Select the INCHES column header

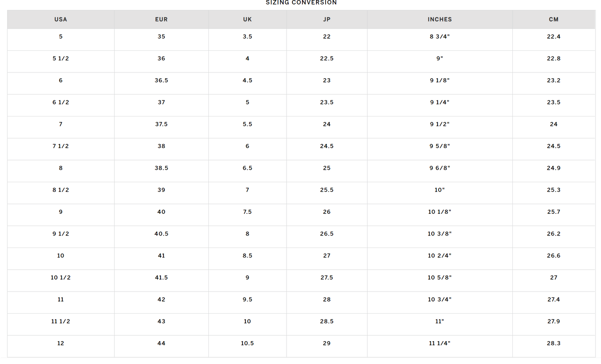click(x=440, y=20)
